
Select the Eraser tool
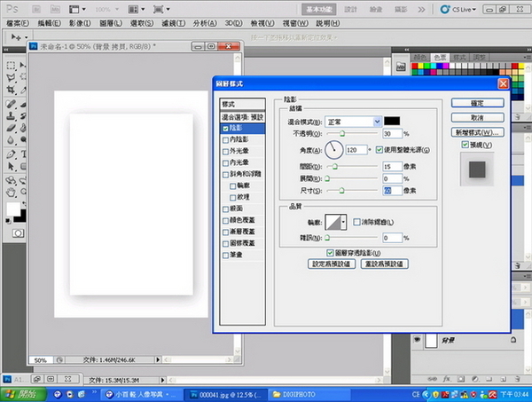pos(11,128)
